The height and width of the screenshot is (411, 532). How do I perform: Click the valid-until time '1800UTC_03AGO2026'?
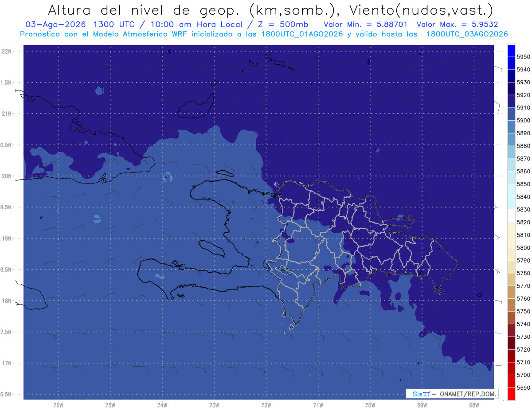point(467,34)
